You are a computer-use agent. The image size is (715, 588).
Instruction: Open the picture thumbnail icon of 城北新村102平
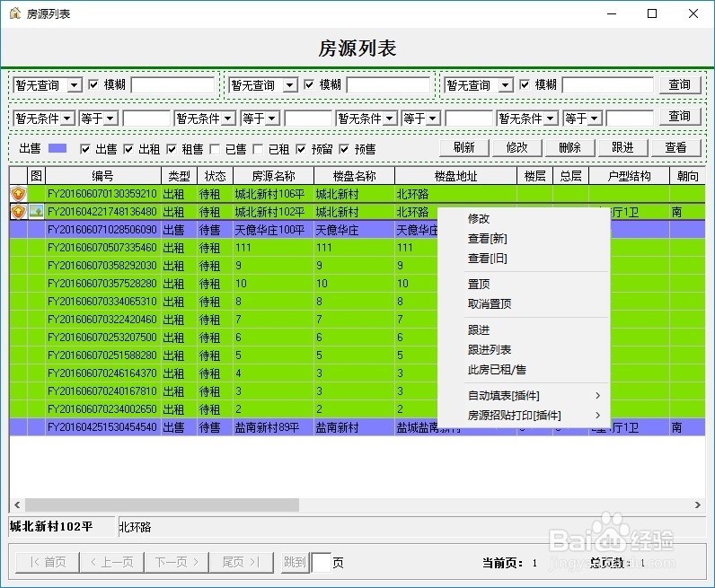pos(36,212)
